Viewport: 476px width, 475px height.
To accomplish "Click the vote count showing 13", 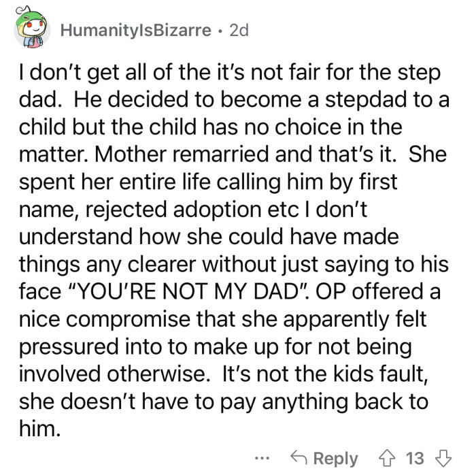I will (415, 458).
